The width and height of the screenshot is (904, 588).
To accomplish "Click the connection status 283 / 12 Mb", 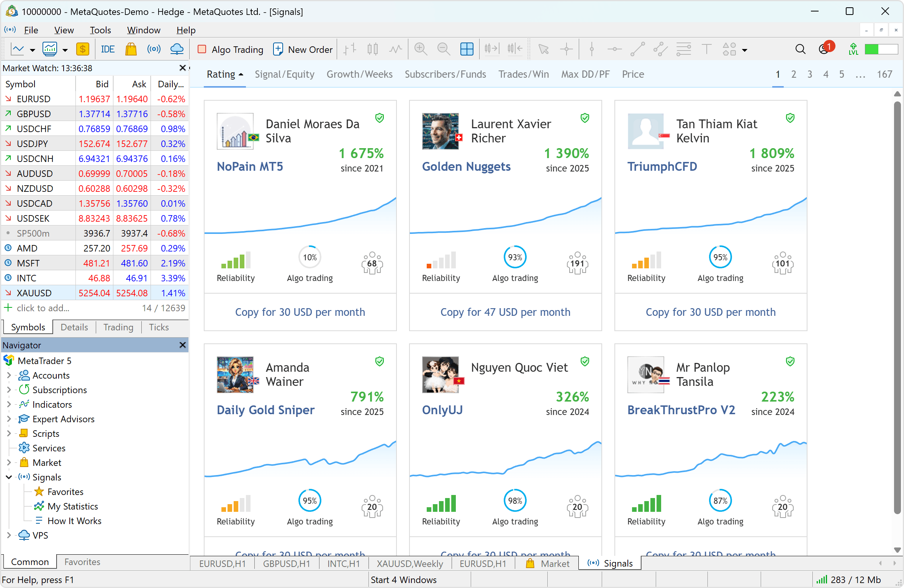I will (848, 580).
